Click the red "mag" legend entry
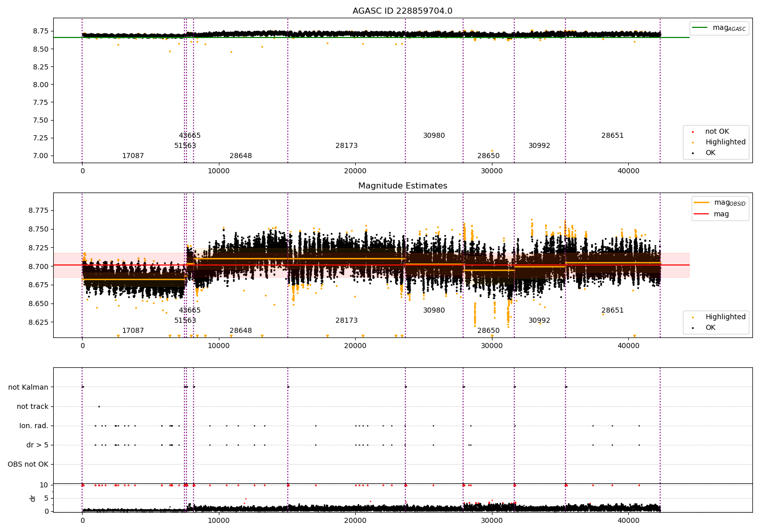Image resolution: width=760 pixels, height=532 pixels. pos(711,214)
